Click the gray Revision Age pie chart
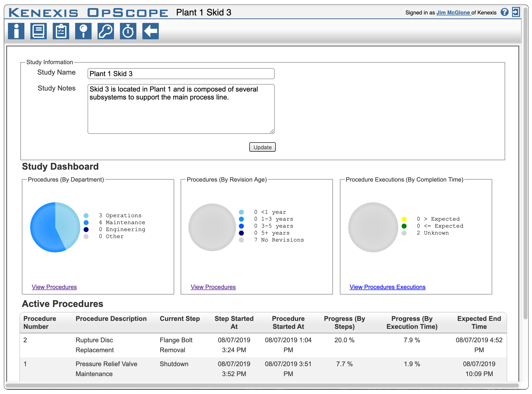The image size is (532, 394). point(212,227)
